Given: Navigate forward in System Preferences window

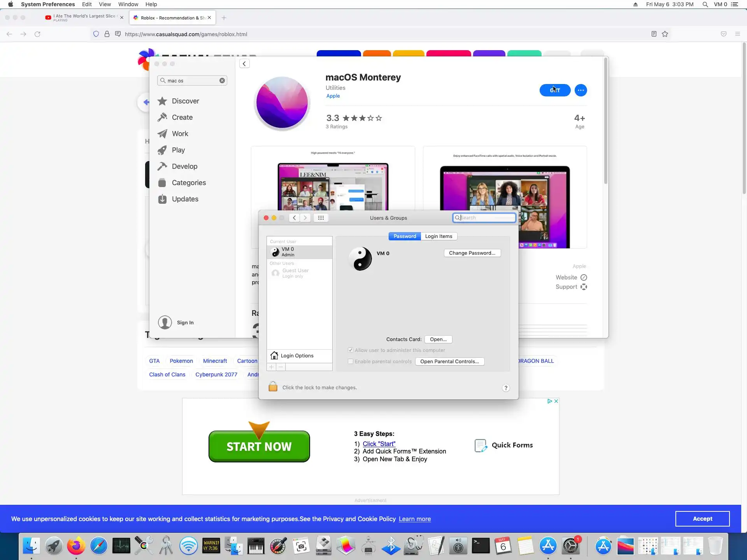Looking at the screenshot, I should (x=305, y=218).
